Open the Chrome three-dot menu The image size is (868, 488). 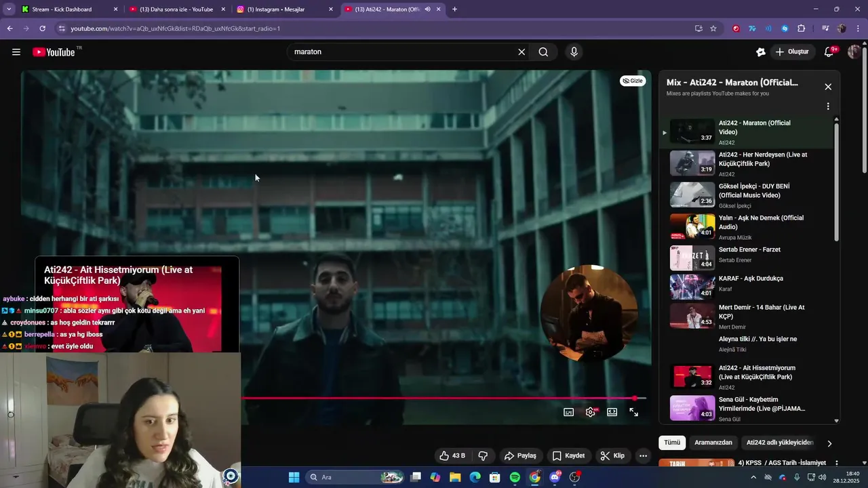[x=859, y=28]
